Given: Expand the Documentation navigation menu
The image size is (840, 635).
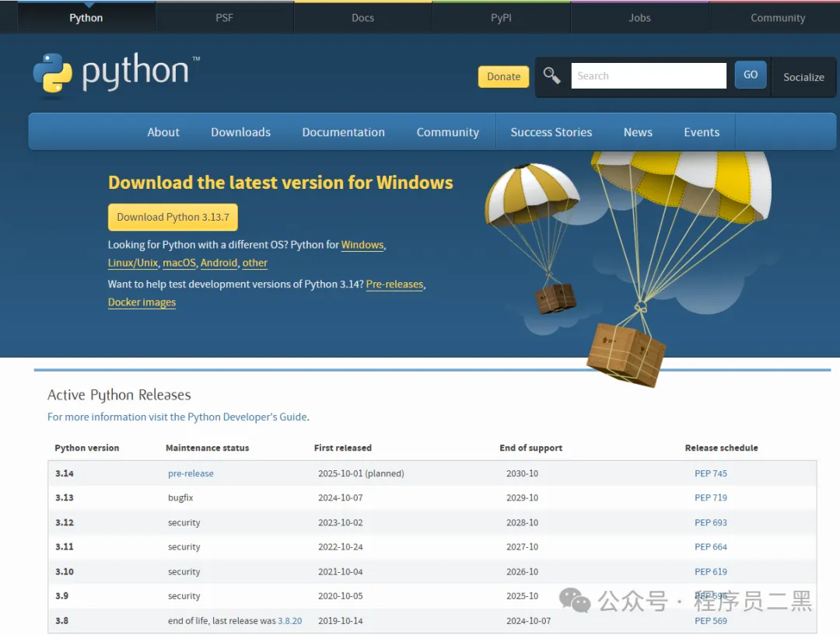Looking at the screenshot, I should [343, 132].
